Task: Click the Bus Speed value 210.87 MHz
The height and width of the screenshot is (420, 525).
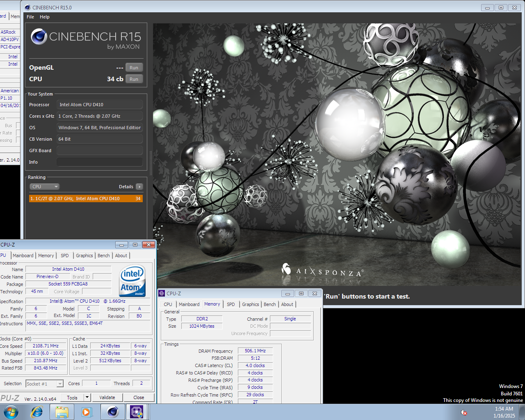Action: 46,361
